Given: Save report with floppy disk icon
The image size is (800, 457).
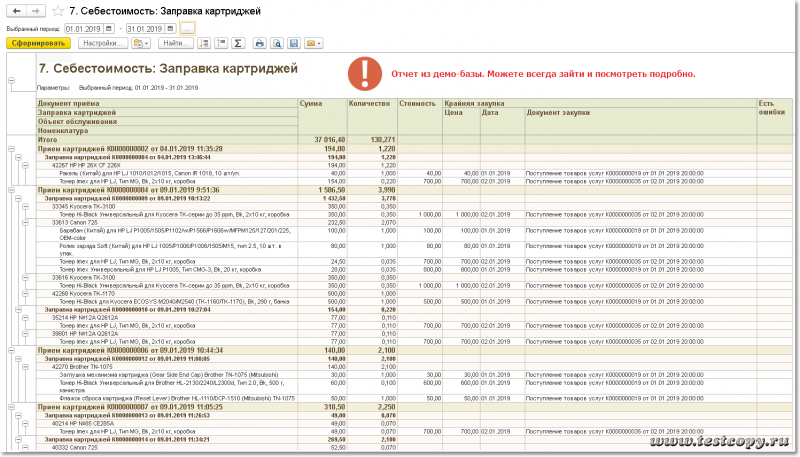Looking at the screenshot, I should pyautogui.click(x=294, y=43).
